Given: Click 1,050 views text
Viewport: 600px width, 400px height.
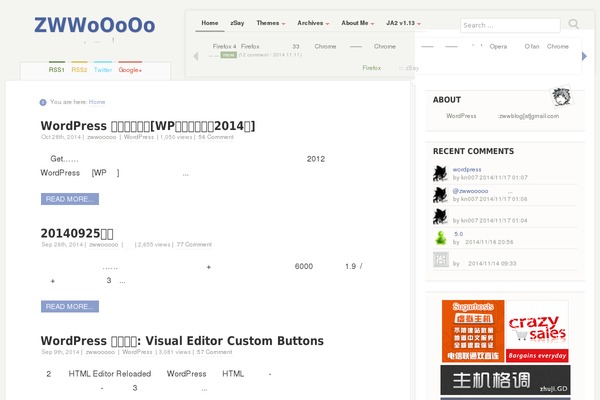Looking at the screenshot, I should (176, 137).
